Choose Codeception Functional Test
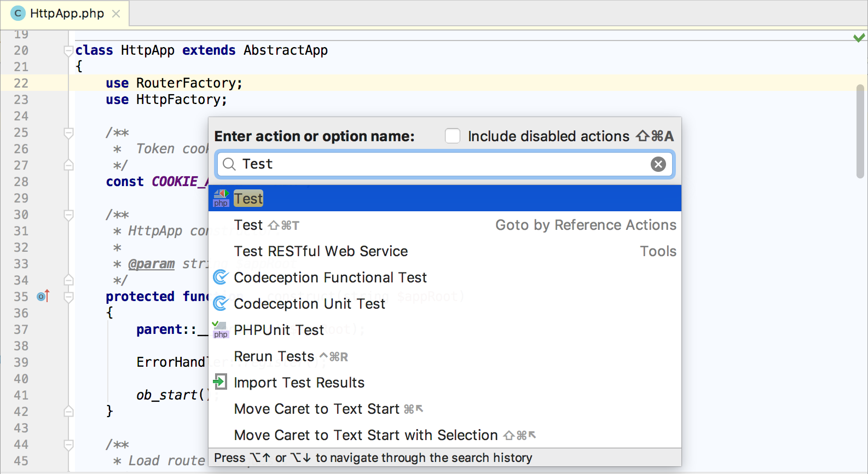Screen dimensions: 868x474 [x=445, y=278]
